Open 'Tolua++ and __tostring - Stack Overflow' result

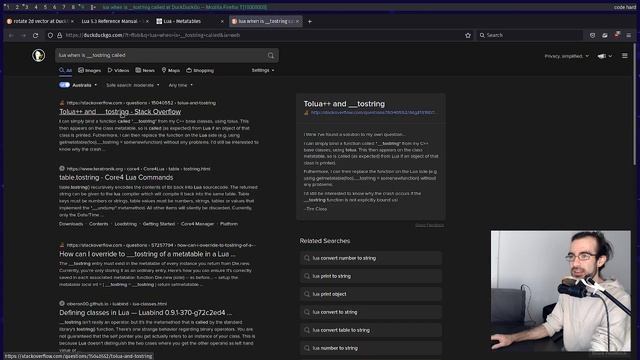tap(120, 111)
